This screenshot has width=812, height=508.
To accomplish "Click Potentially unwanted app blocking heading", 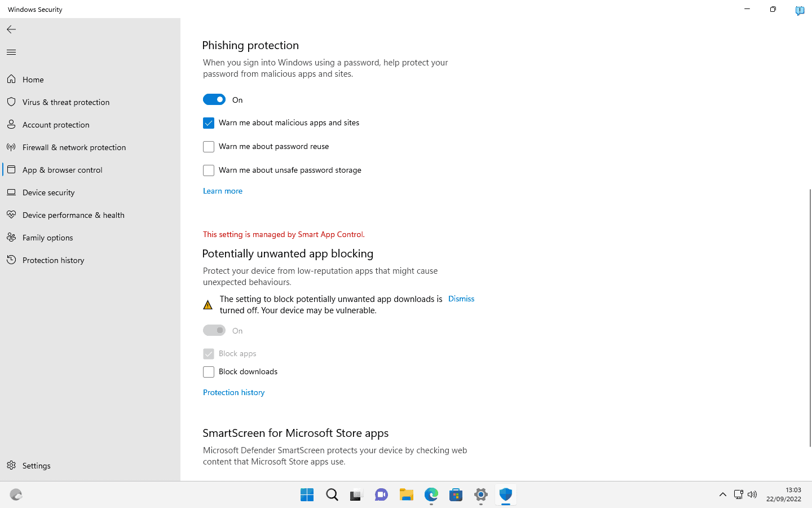I will click(288, 253).
